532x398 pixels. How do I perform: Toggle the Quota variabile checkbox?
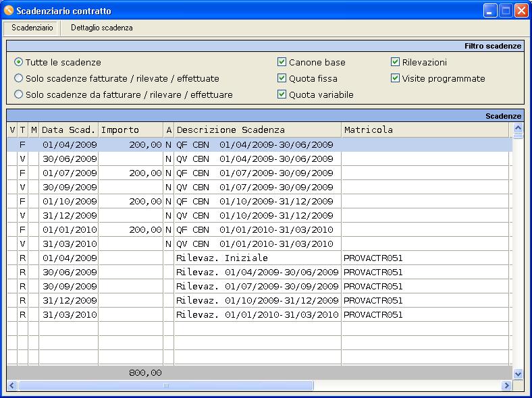click(x=282, y=94)
